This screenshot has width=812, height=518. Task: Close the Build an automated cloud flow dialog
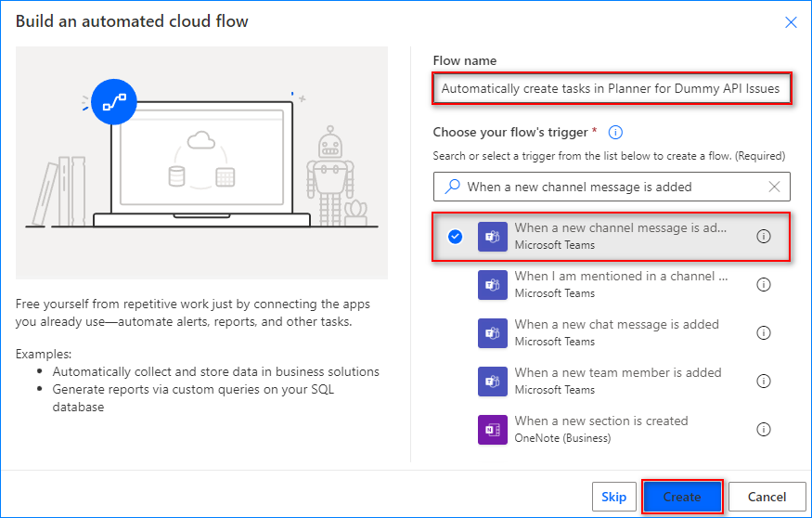point(792,22)
